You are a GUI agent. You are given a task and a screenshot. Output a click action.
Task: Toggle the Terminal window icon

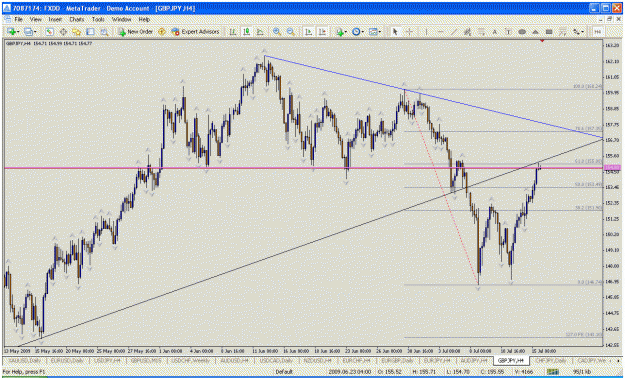[x=90, y=32]
